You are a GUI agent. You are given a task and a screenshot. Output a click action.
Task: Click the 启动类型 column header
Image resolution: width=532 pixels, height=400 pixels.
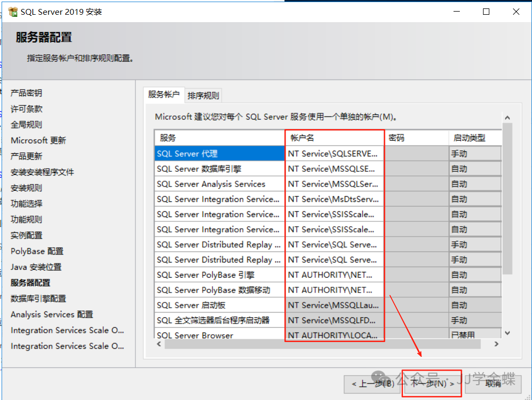click(x=475, y=138)
